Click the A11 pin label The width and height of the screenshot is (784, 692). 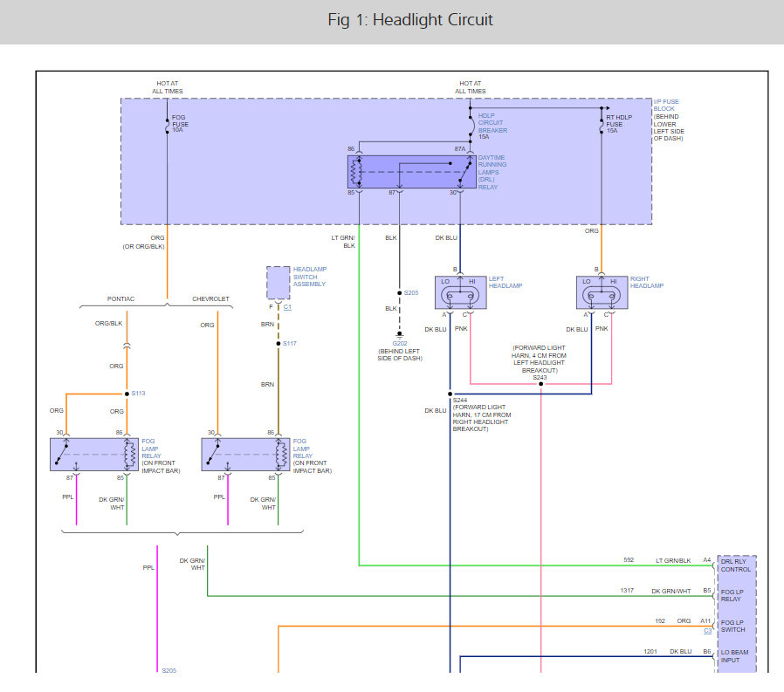pos(705,621)
